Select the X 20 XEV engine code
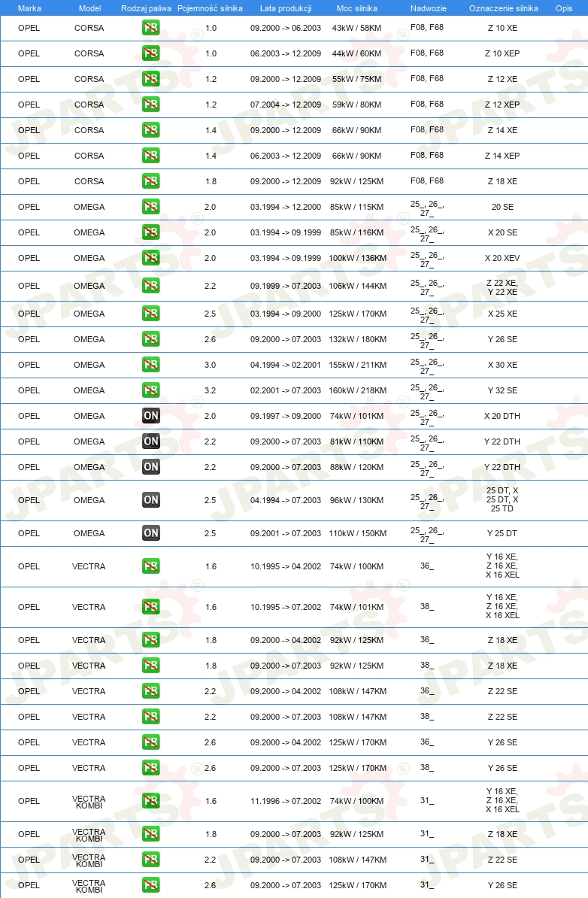The image size is (588, 898). pyautogui.click(x=503, y=258)
